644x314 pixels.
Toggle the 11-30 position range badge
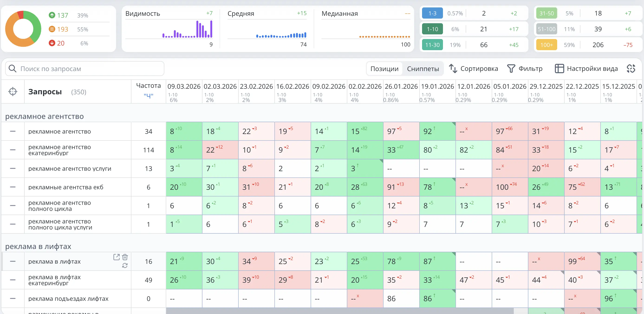coord(432,45)
